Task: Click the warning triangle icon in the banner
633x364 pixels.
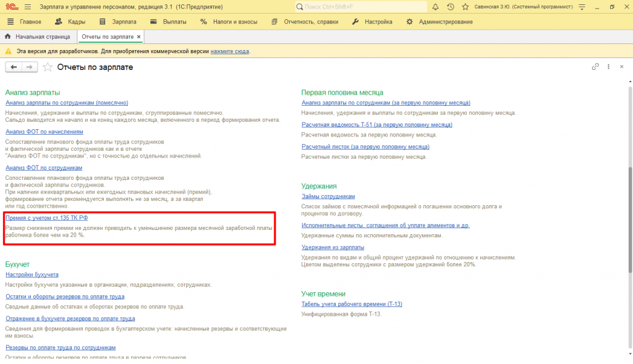Action: [9, 51]
